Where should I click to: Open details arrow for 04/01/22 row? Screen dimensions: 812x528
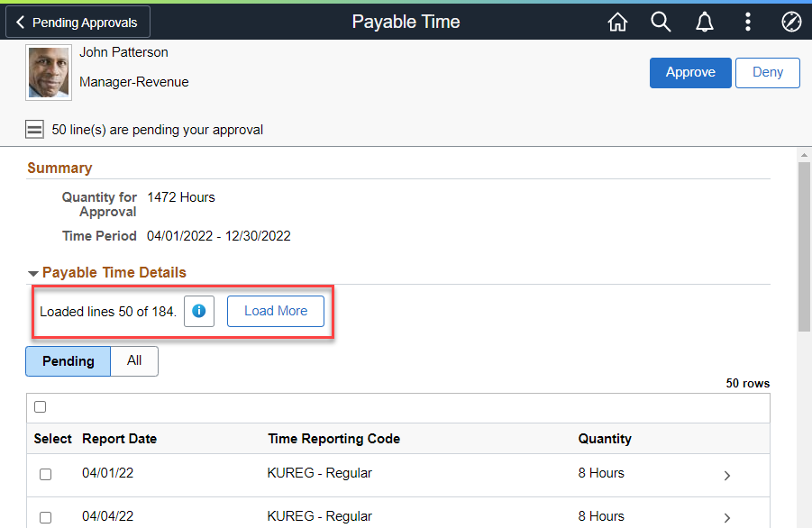727,476
